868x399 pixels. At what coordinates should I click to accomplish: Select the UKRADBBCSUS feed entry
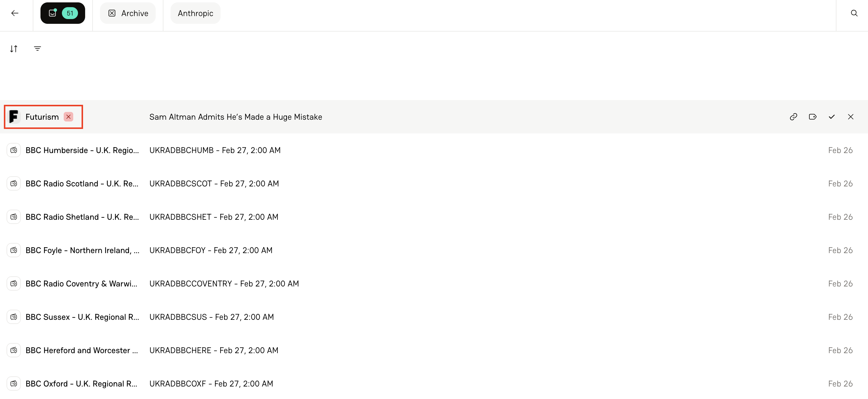[212, 317]
